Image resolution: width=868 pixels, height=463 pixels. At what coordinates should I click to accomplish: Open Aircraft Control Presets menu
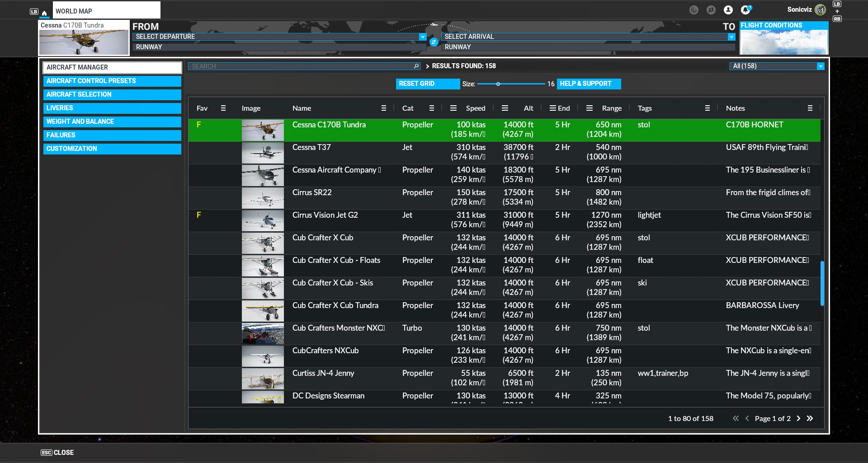(112, 81)
